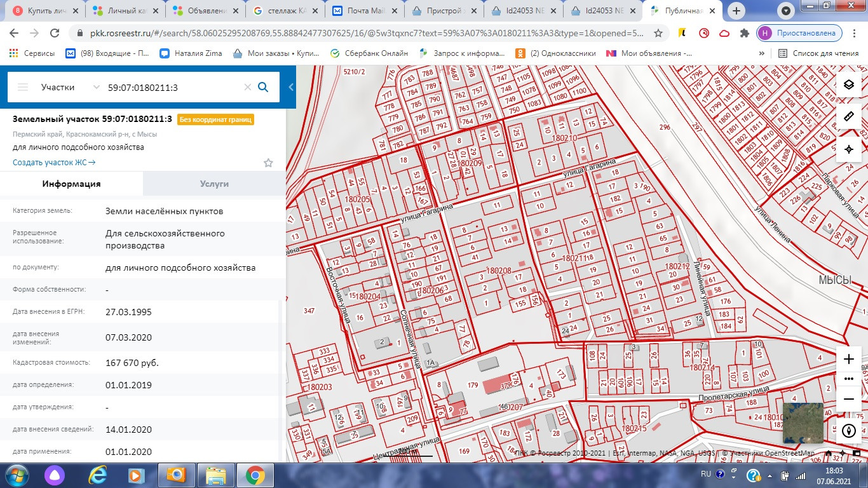Click the compass orientation button
868x488 pixels.
(848, 431)
